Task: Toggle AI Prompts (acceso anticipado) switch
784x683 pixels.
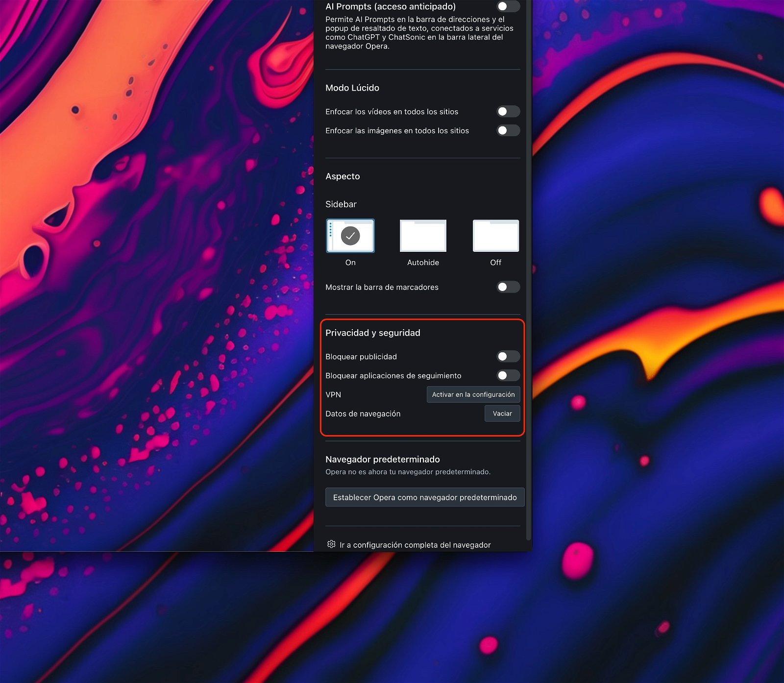Action: [508, 6]
